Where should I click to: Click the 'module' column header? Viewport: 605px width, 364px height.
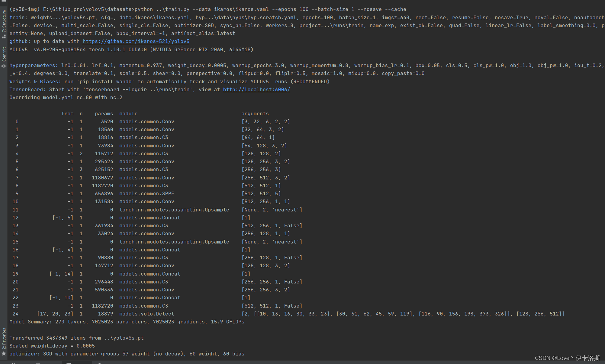point(128,114)
